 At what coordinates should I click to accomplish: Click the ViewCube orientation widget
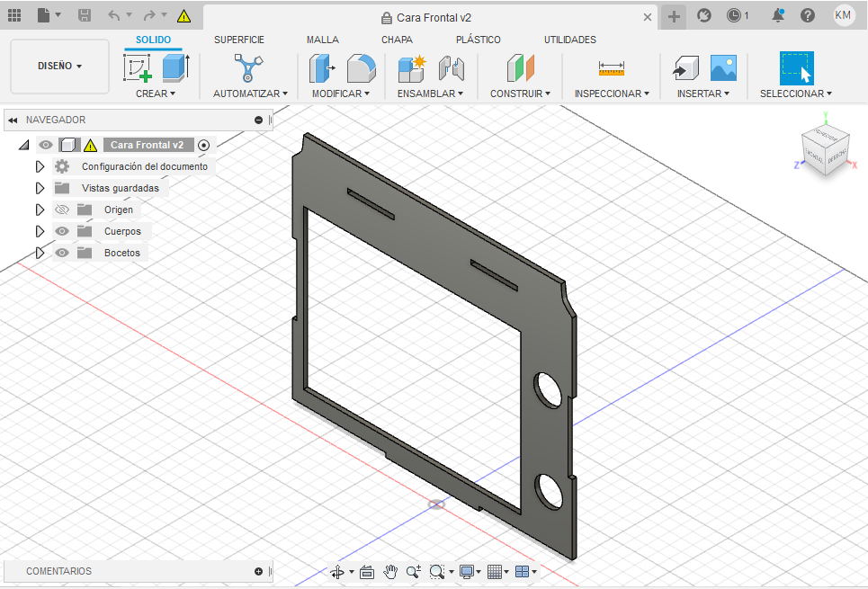click(x=826, y=148)
